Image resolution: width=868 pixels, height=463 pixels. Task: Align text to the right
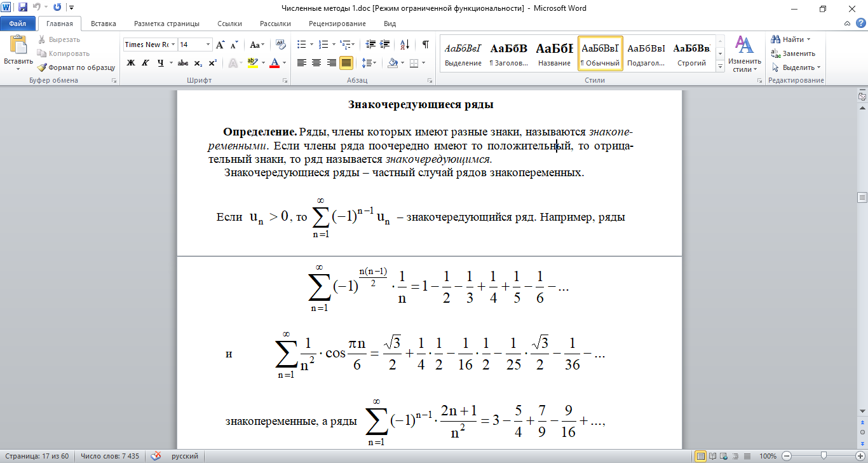[331, 63]
